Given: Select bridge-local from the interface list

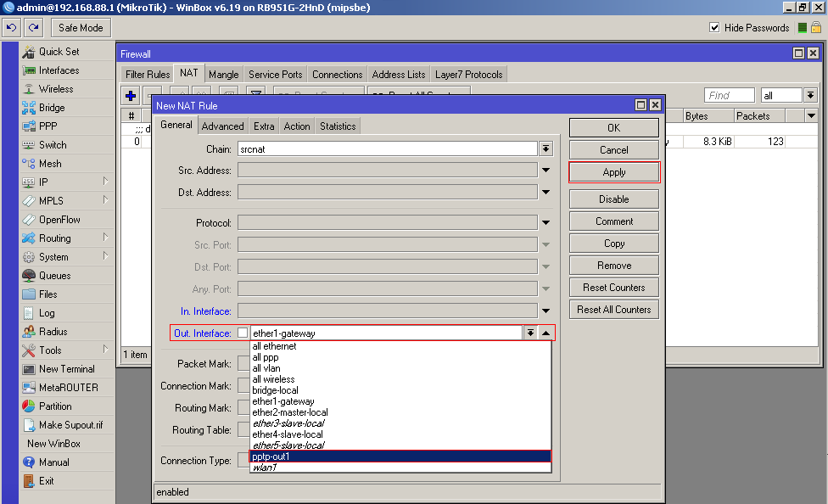Looking at the screenshot, I should point(400,390).
